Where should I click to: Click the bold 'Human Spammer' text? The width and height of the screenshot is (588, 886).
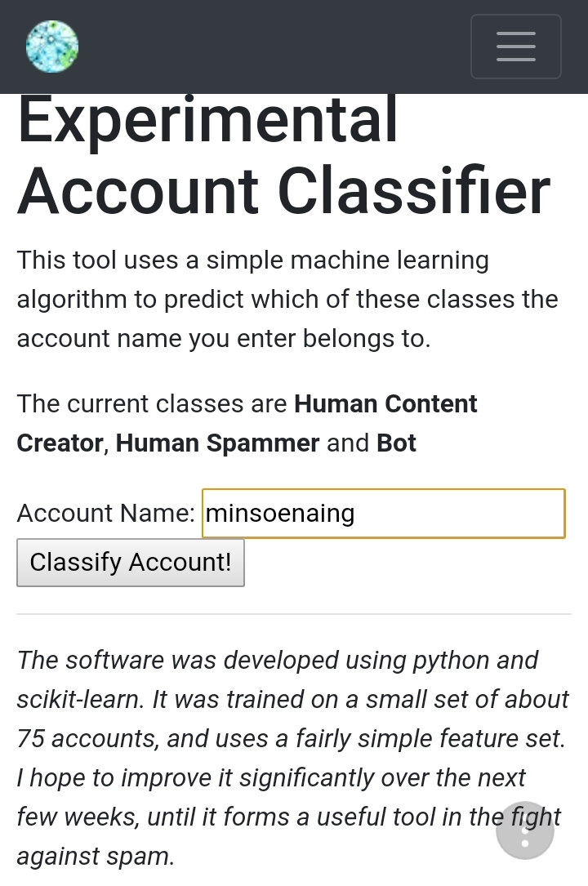[x=217, y=443]
